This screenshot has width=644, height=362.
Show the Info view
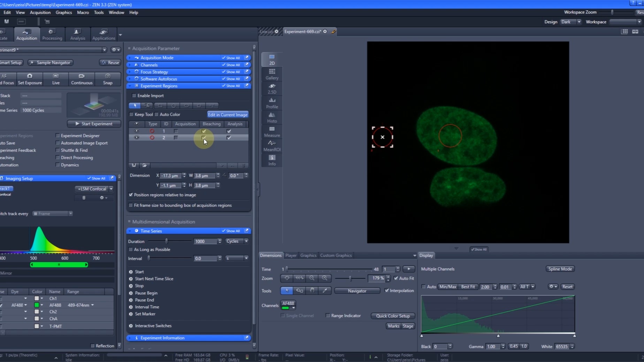272,160
